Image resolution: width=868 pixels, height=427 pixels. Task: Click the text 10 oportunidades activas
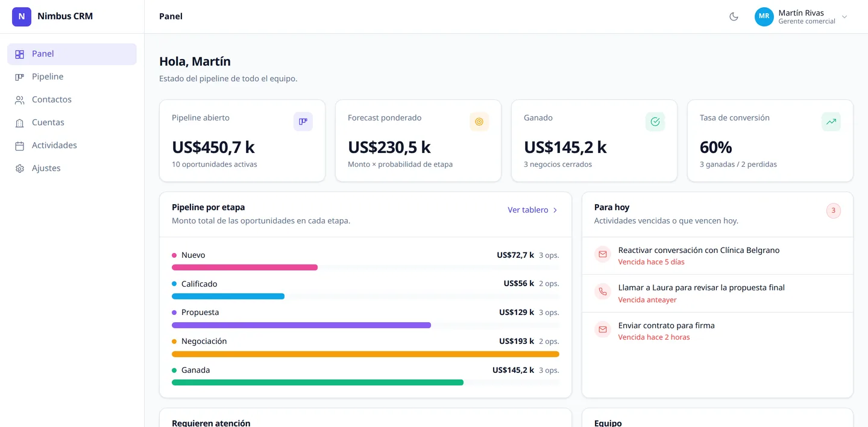(x=215, y=164)
